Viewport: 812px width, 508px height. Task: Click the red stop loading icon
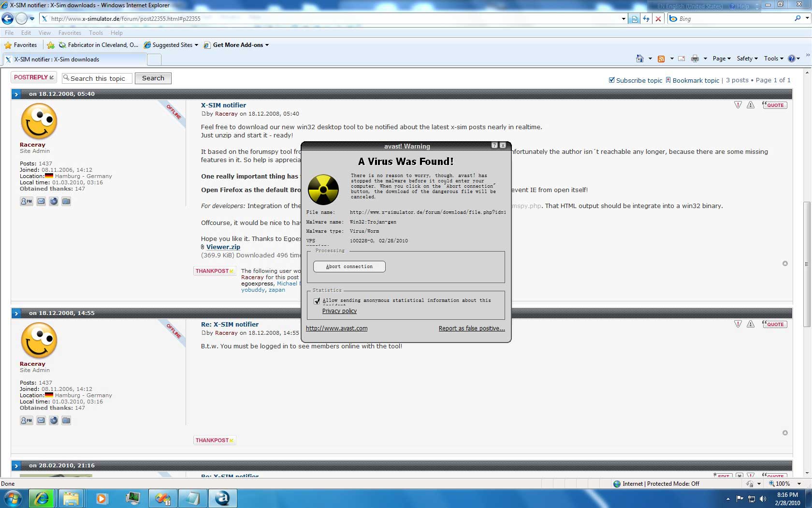pyautogui.click(x=658, y=19)
